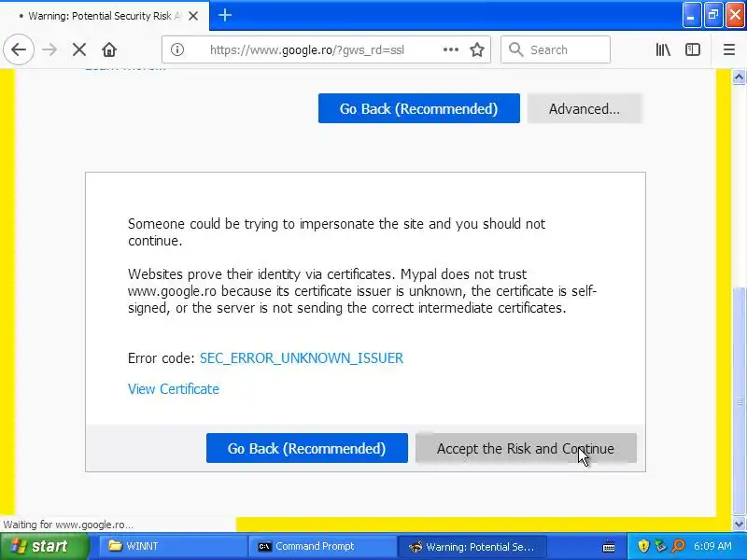The width and height of the screenshot is (747, 560).
Task: Open a new tab with plus button
Action: pyautogui.click(x=225, y=15)
